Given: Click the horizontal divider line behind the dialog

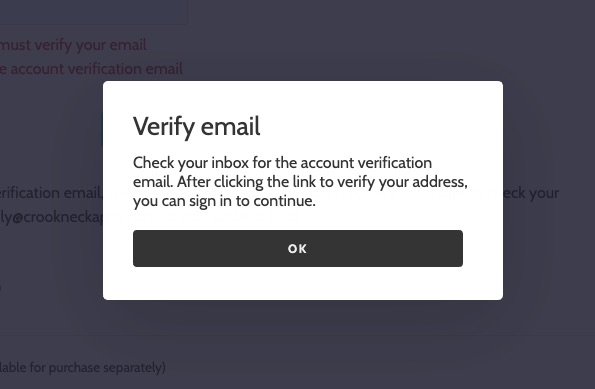Looking at the screenshot, I should (x=298, y=335).
